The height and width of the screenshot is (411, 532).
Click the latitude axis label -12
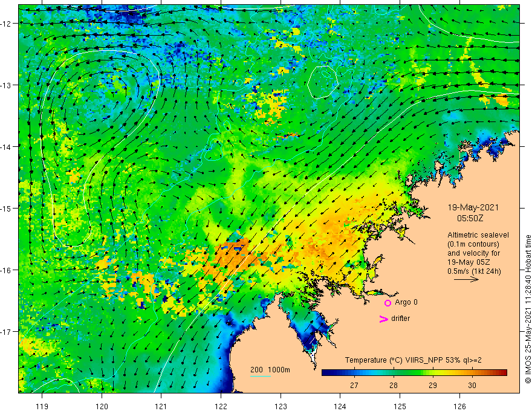6,24
